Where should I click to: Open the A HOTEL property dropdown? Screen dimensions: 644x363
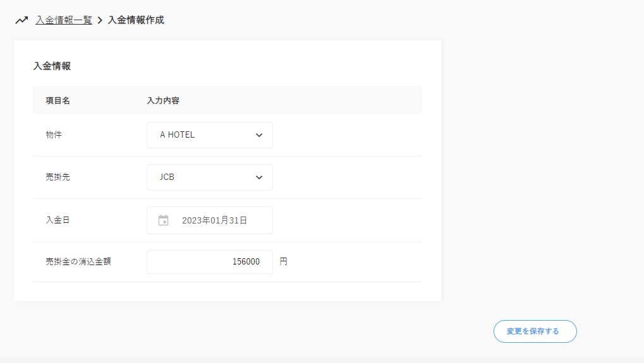pos(202,135)
